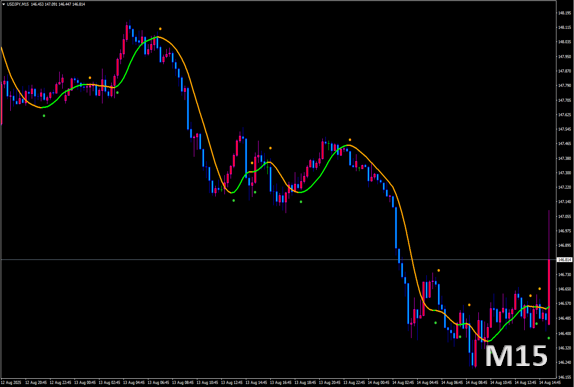
Task: Click the orange dot nearest the final red candle
Action: [x=540, y=289]
